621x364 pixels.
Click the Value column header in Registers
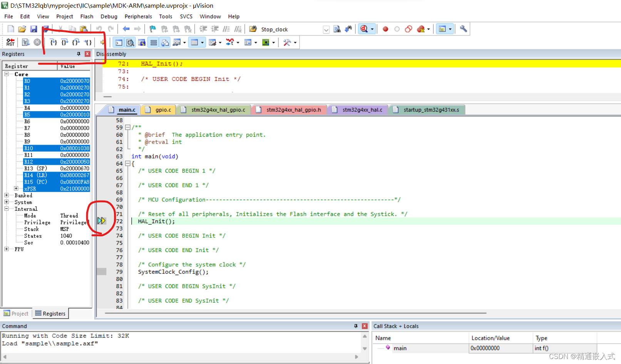[74, 66]
